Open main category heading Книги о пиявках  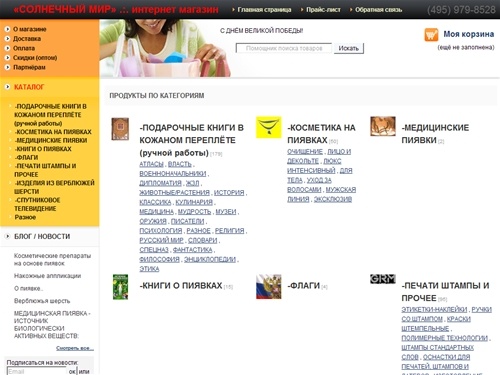(x=181, y=285)
